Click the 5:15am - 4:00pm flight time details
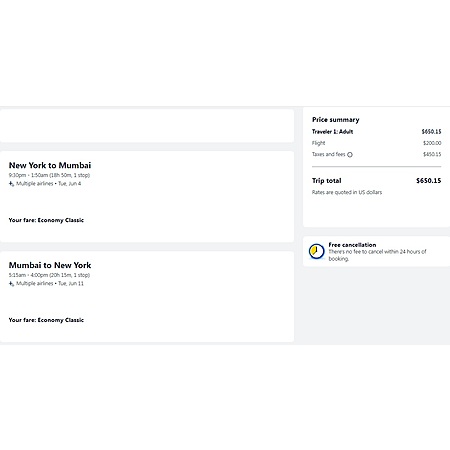Image resolution: width=450 pixels, height=450 pixels. pos(49,275)
